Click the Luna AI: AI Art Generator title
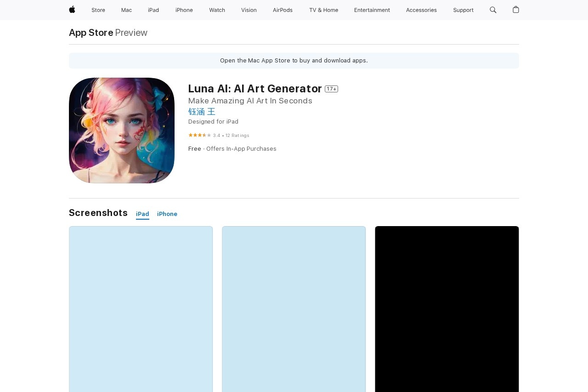 tap(255, 88)
